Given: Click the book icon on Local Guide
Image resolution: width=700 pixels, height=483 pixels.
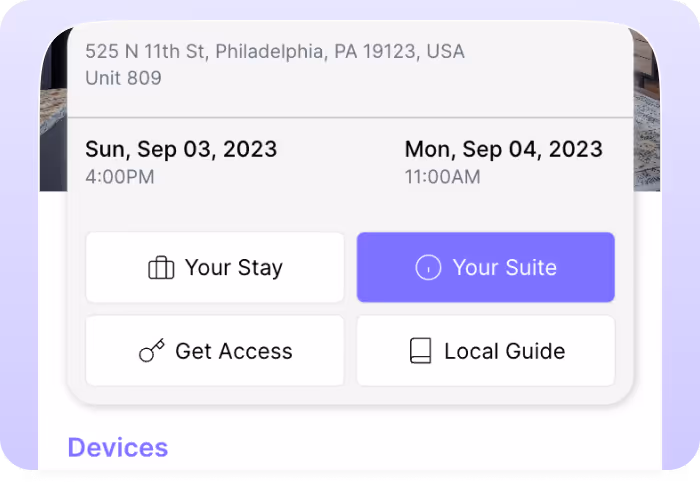Looking at the screenshot, I should click(x=421, y=351).
